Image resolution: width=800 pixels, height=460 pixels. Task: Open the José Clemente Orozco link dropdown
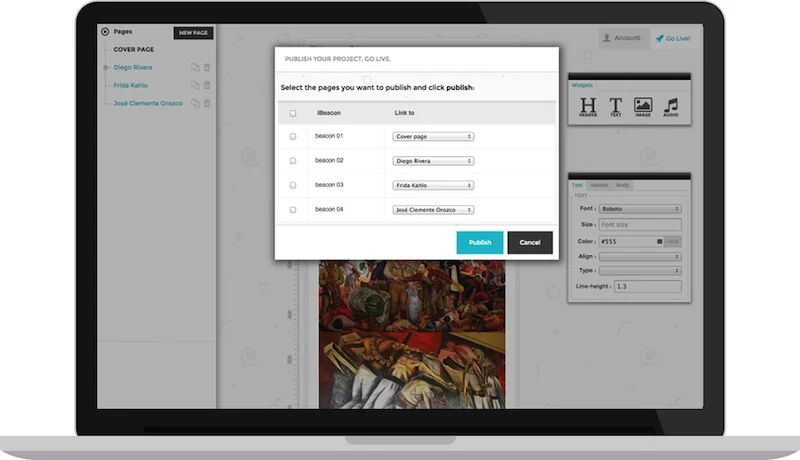(433, 210)
